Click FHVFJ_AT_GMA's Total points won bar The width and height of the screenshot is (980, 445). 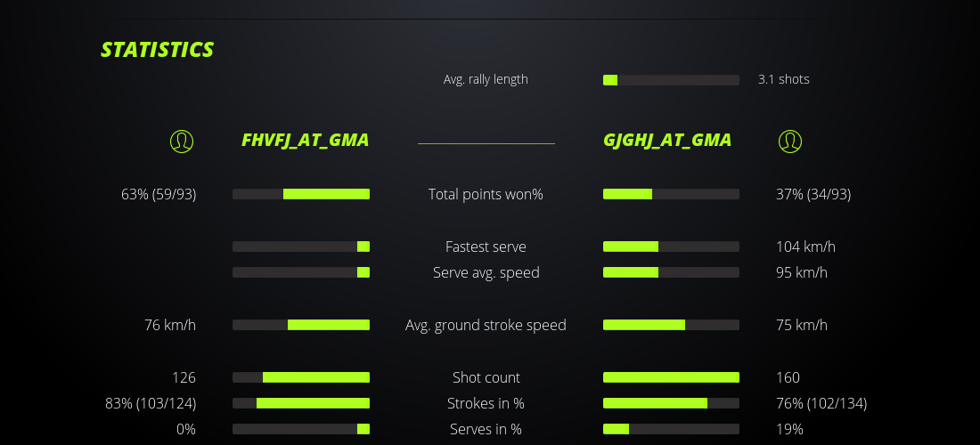(x=301, y=194)
